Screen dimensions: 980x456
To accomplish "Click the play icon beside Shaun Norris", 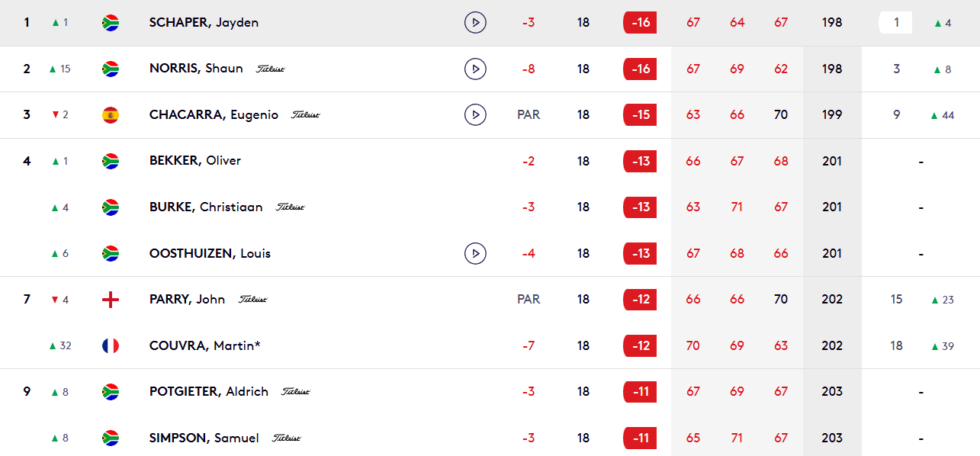I will 475,69.
